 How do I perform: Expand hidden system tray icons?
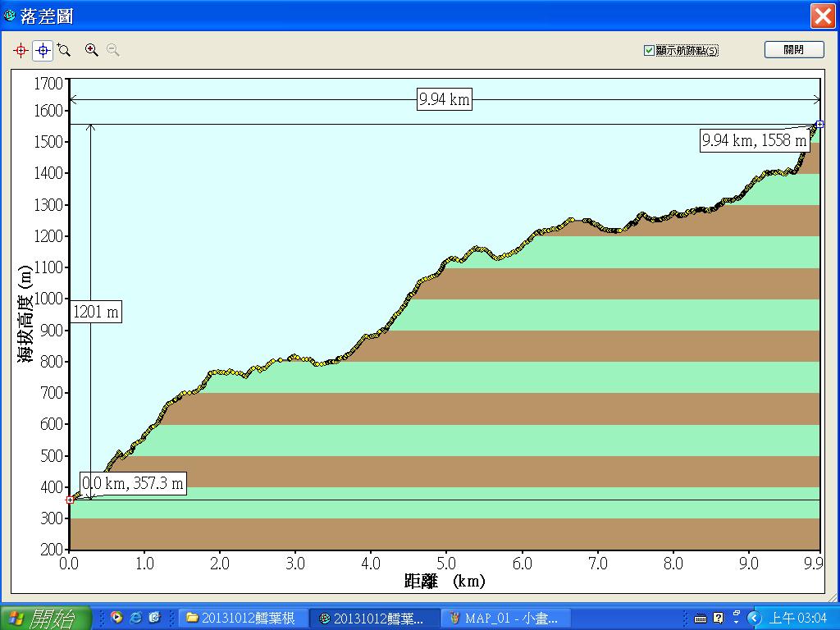(755, 619)
